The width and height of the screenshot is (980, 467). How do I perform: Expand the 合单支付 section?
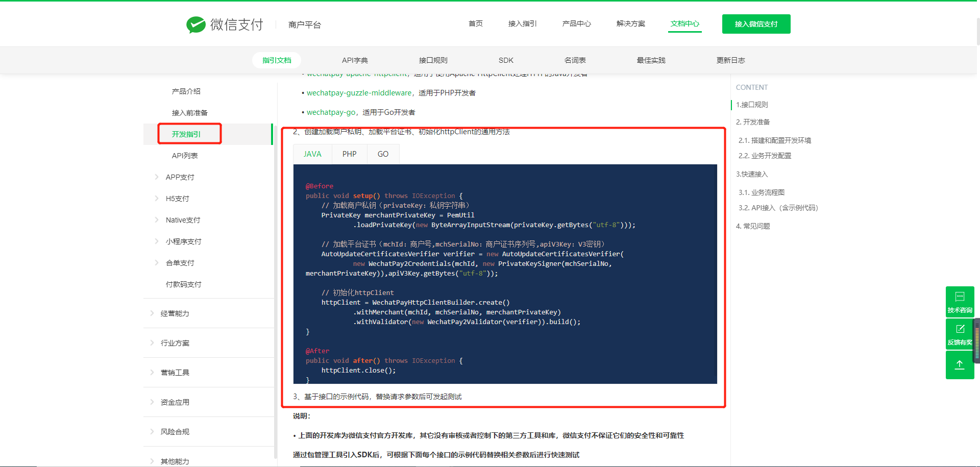click(180, 263)
